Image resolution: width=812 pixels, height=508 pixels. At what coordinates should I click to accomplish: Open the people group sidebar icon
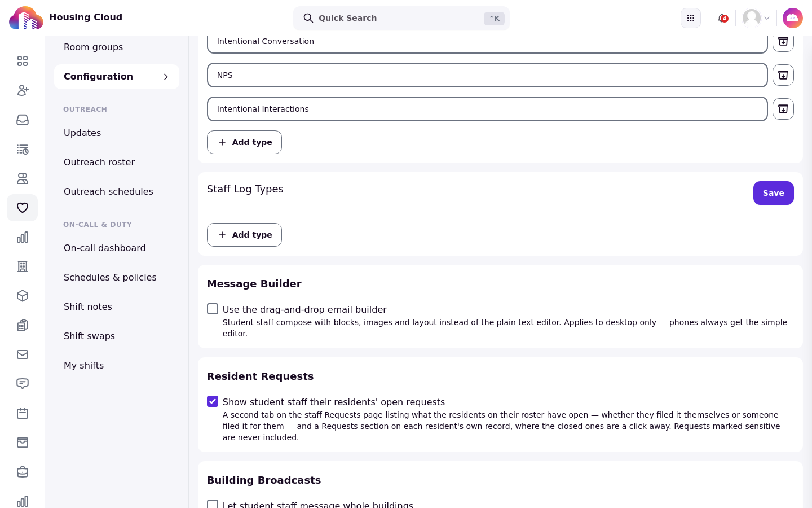(x=23, y=178)
